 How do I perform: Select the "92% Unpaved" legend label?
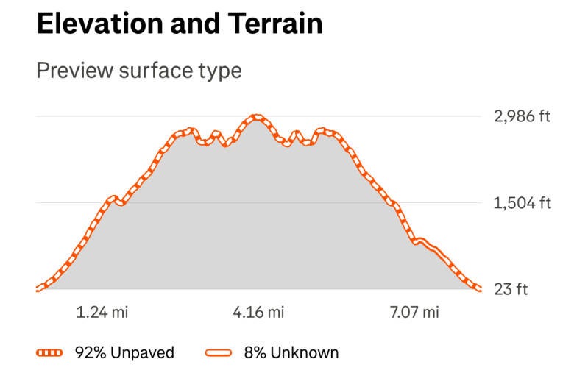[124, 352]
